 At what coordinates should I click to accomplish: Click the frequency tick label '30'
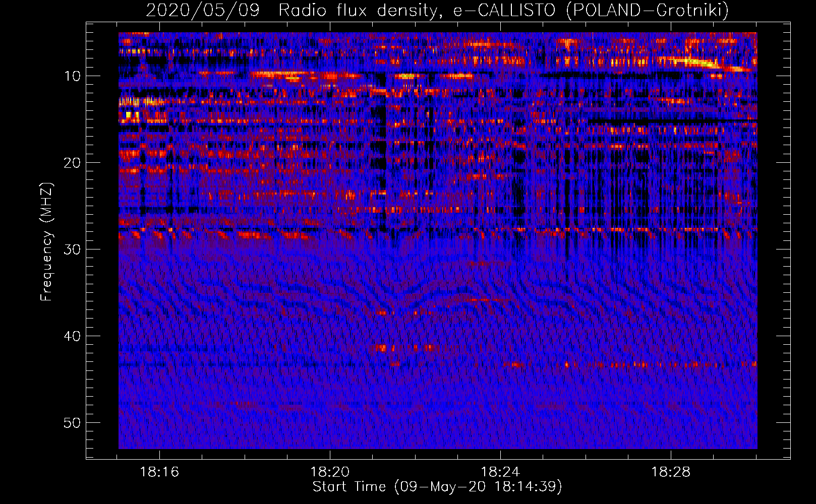[72, 249]
